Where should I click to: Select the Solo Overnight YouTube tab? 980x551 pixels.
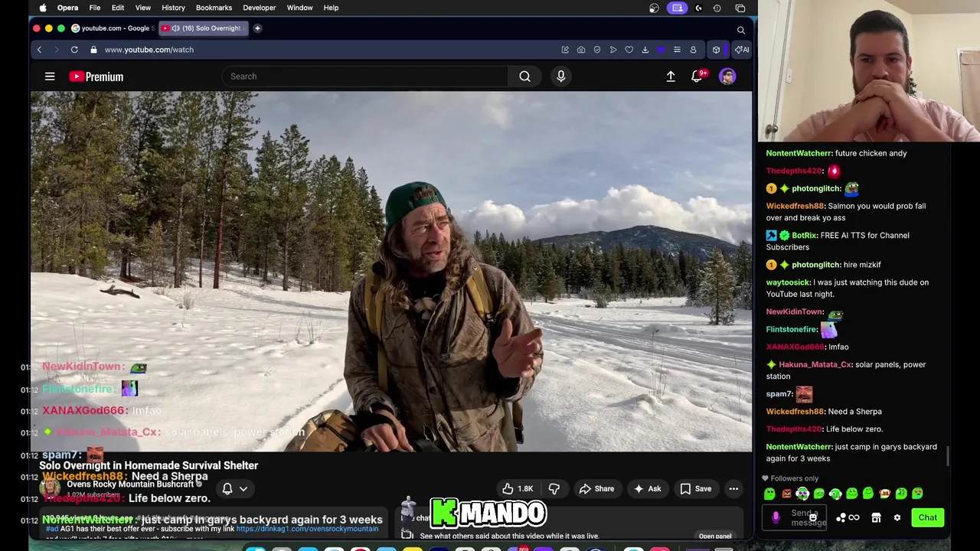coord(204,28)
